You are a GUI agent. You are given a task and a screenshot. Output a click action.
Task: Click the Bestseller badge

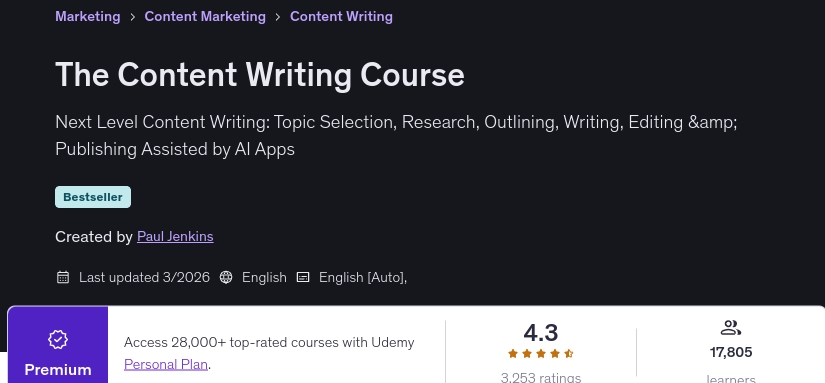tap(93, 197)
